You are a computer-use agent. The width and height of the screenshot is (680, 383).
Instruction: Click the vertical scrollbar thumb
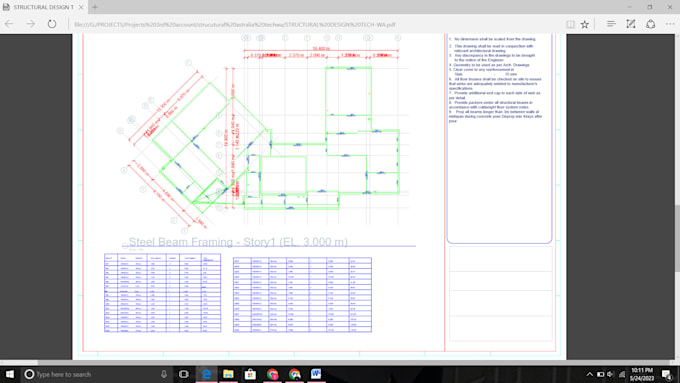677,238
